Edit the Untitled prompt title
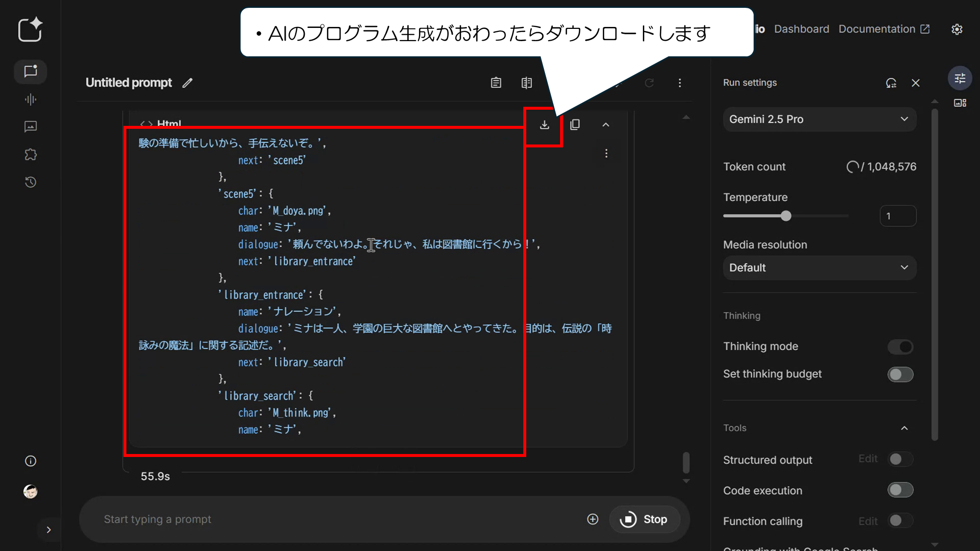 tap(187, 83)
